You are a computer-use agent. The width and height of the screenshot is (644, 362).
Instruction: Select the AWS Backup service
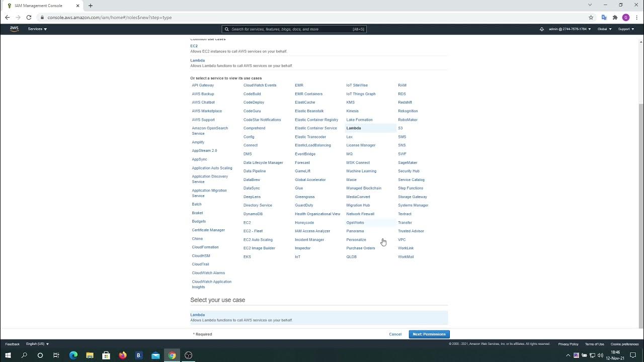tap(203, 94)
